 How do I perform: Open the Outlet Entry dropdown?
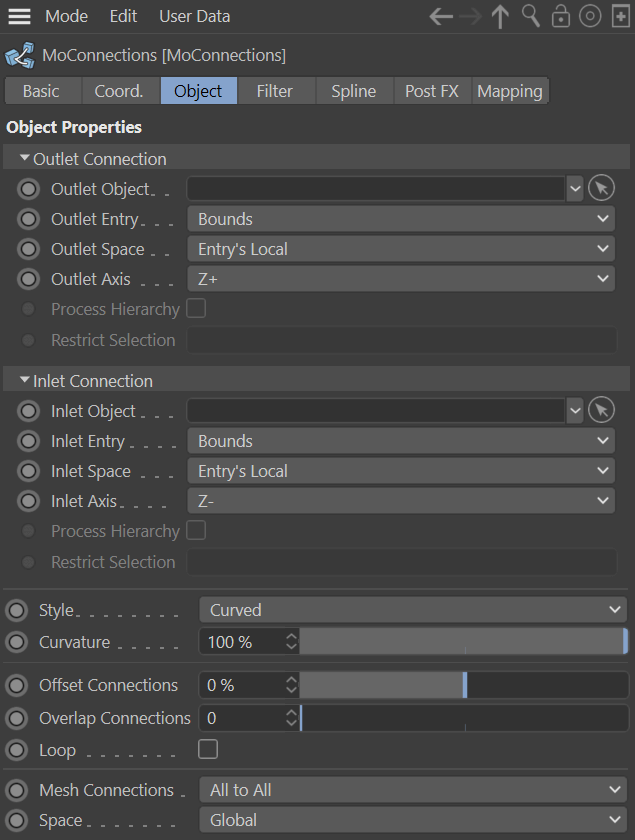(x=402, y=219)
